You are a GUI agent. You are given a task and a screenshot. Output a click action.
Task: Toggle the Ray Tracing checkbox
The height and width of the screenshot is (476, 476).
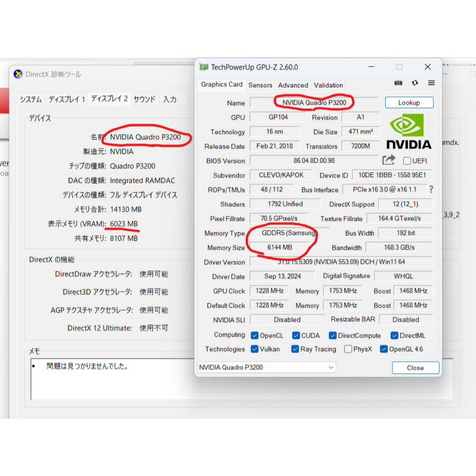point(295,349)
